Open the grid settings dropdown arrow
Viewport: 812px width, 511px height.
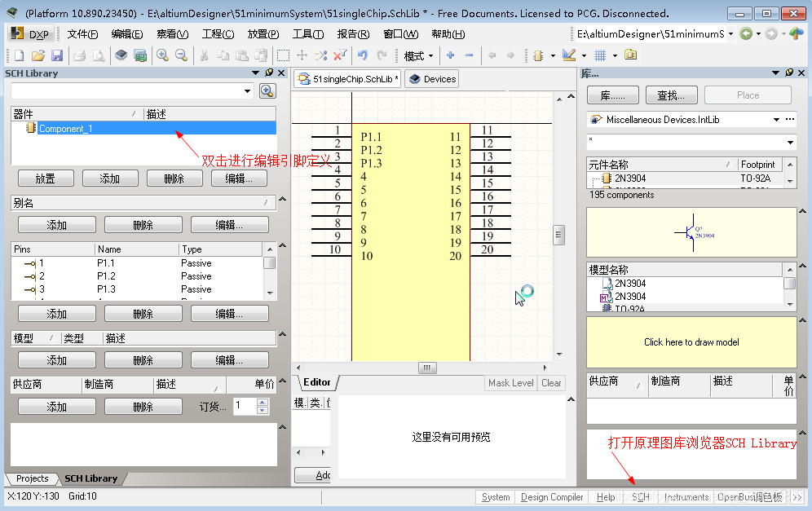[614, 55]
